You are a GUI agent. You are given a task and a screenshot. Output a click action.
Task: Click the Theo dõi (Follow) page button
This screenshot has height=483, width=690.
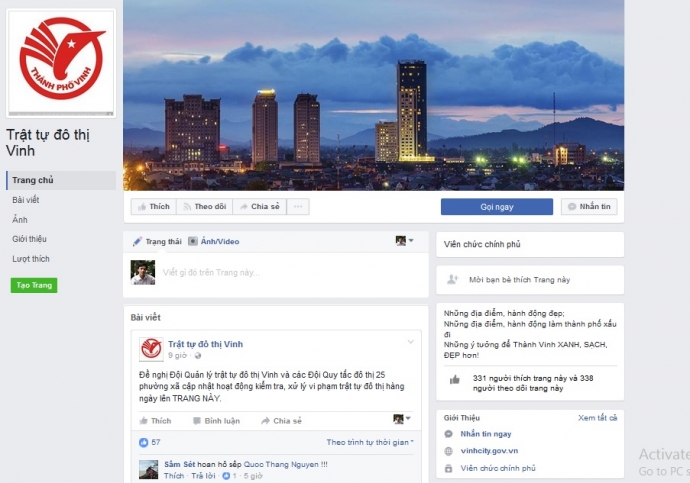click(x=204, y=207)
